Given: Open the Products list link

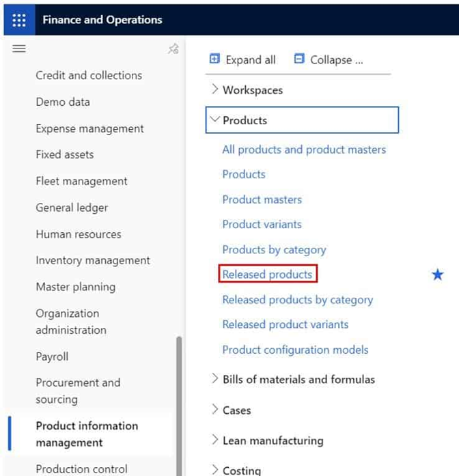Looking at the screenshot, I should point(244,175).
